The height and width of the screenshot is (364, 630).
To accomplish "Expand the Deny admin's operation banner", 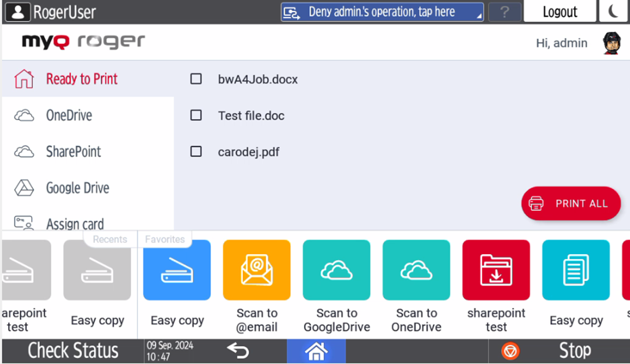I will pyautogui.click(x=382, y=12).
